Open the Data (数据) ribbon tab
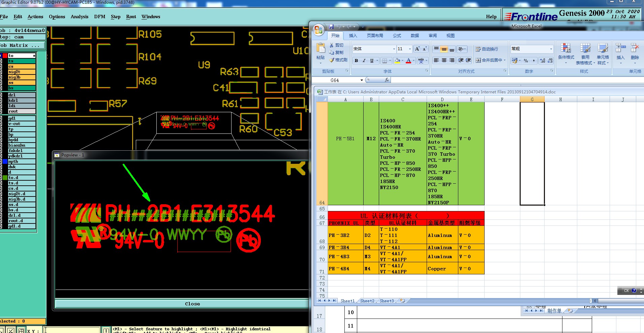The height and width of the screenshot is (333, 644). click(x=415, y=35)
